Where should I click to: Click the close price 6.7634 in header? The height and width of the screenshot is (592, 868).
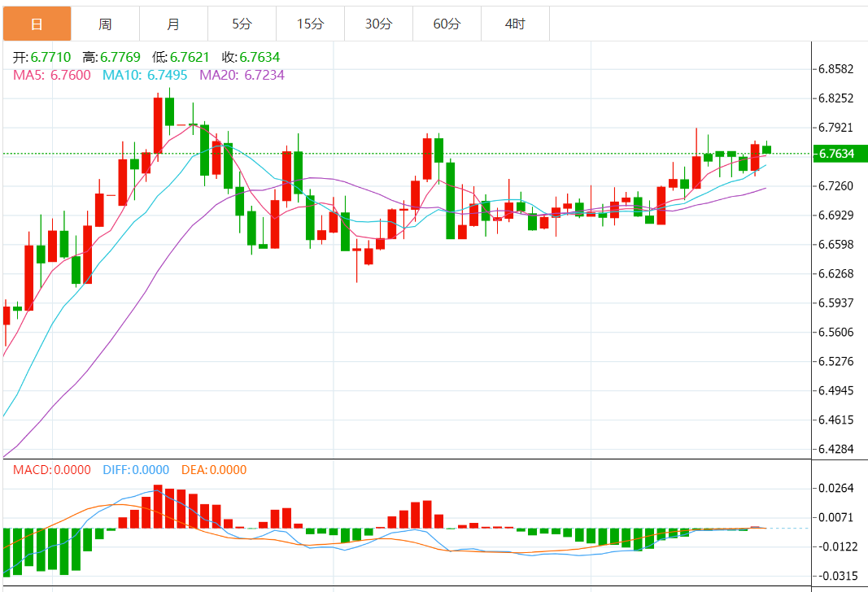tap(260, 57)
